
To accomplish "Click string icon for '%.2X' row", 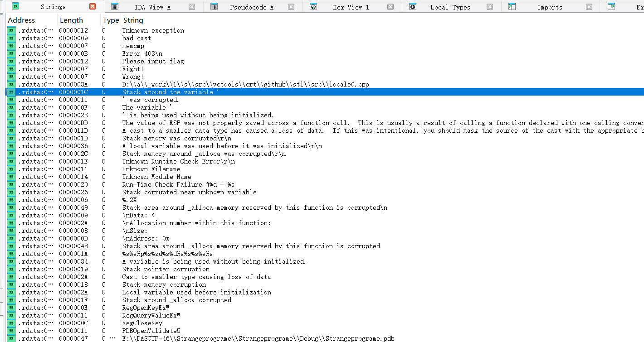I will tap(11, 200).
